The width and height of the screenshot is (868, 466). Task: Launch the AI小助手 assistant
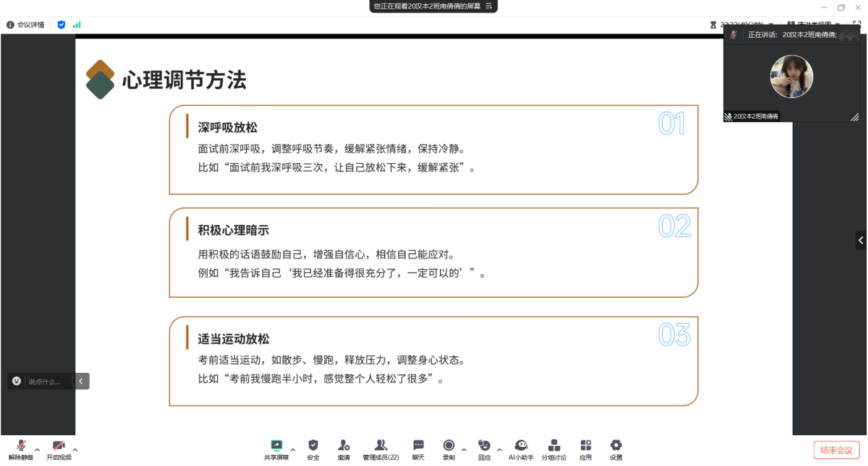[521, 449]
